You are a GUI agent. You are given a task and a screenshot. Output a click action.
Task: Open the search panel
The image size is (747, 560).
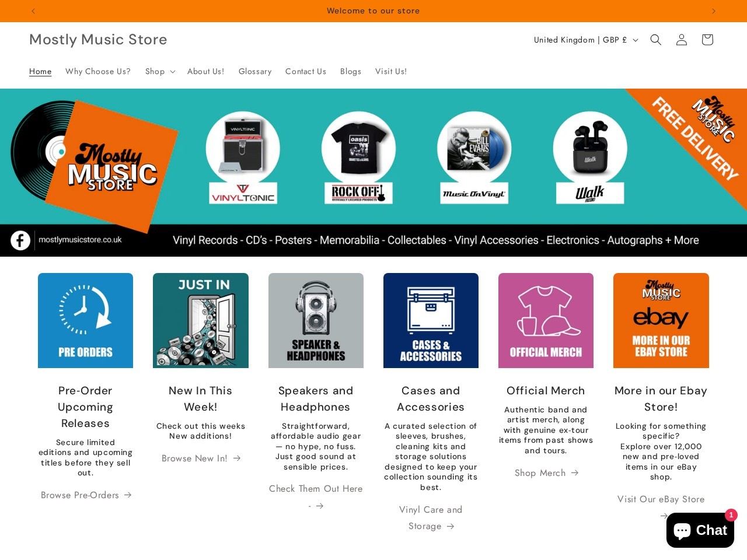coord(655,40)
